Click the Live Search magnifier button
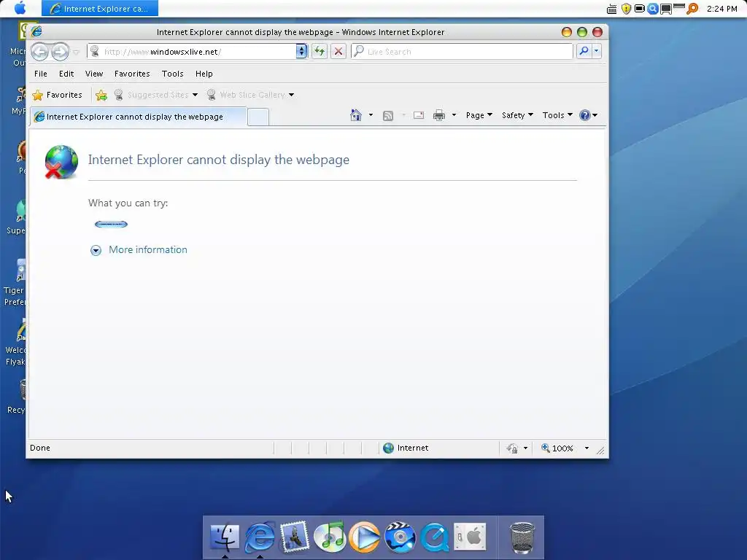The height and width of the screenshot is (560, 747). coord(584,51)
